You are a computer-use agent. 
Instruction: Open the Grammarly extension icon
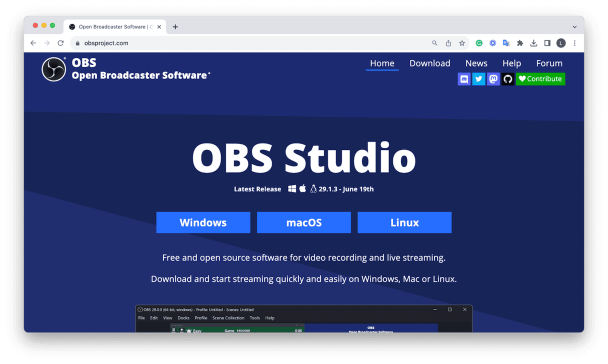(478, 43)
